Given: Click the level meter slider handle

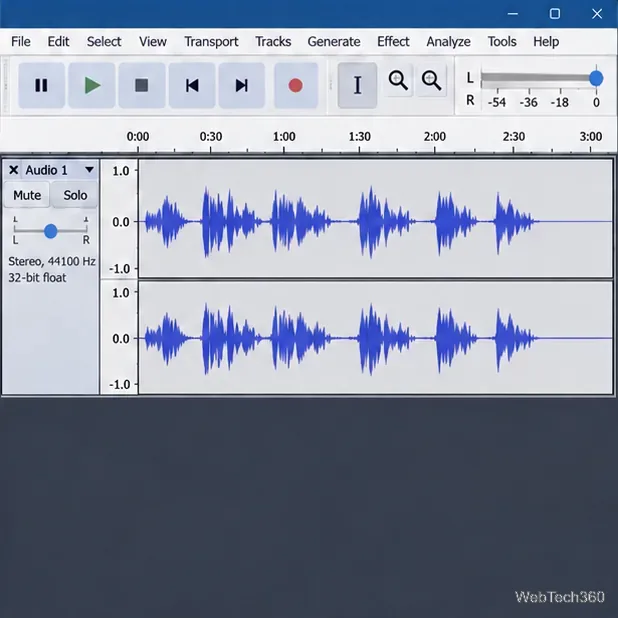Looking at the screenshot, I should tap(596, 78).
